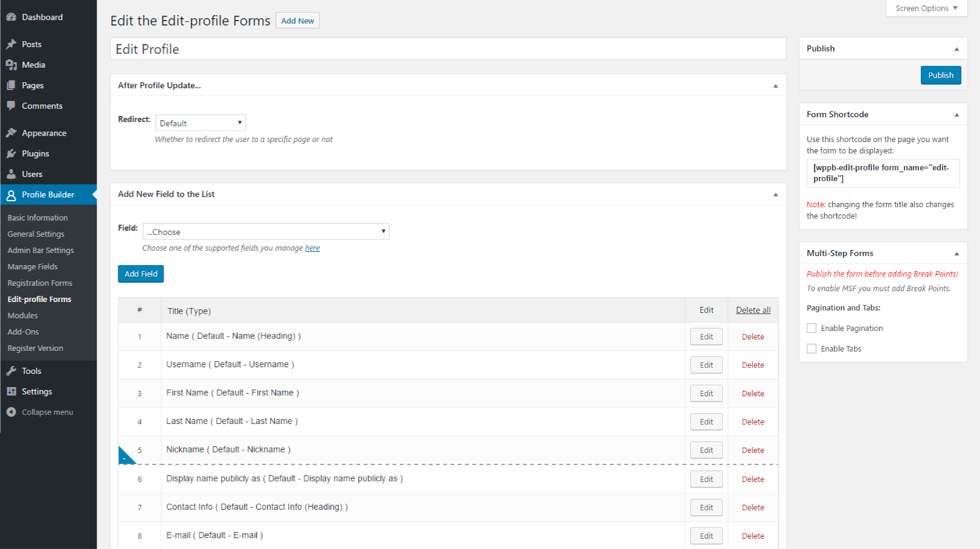
Task: Collapse the Form Shortcode panel
Action: [x=956, y=114]
